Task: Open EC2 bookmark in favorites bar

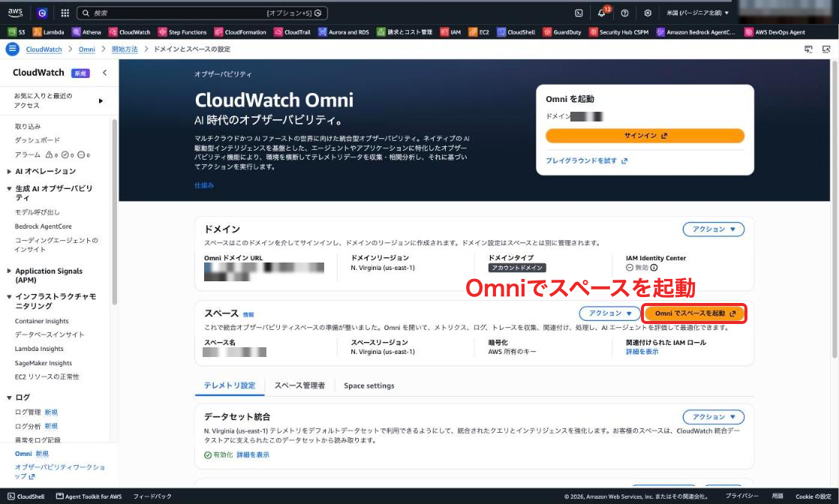Action: coord(479,32)
